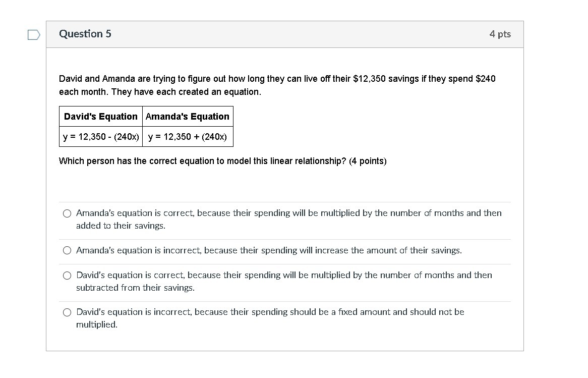Click "subtracted from their savings." answer text
The height and width of the screenshot is (378, 588).
[135, 288]
